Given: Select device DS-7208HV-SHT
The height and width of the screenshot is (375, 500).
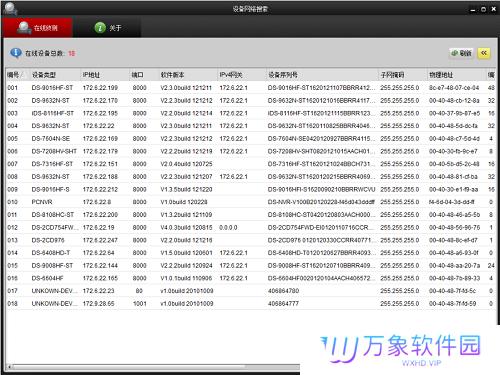Looking at the screenshot, I should 54,151.
